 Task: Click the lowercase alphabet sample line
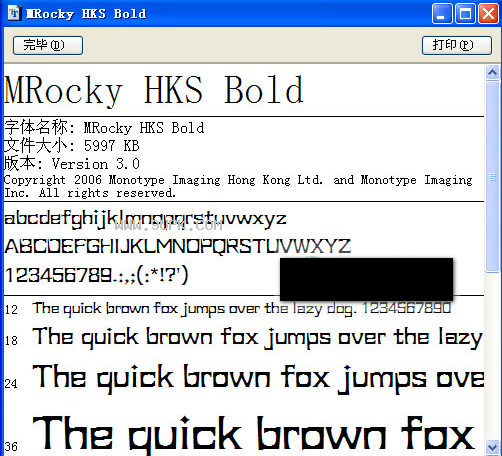tap(145, 220)
